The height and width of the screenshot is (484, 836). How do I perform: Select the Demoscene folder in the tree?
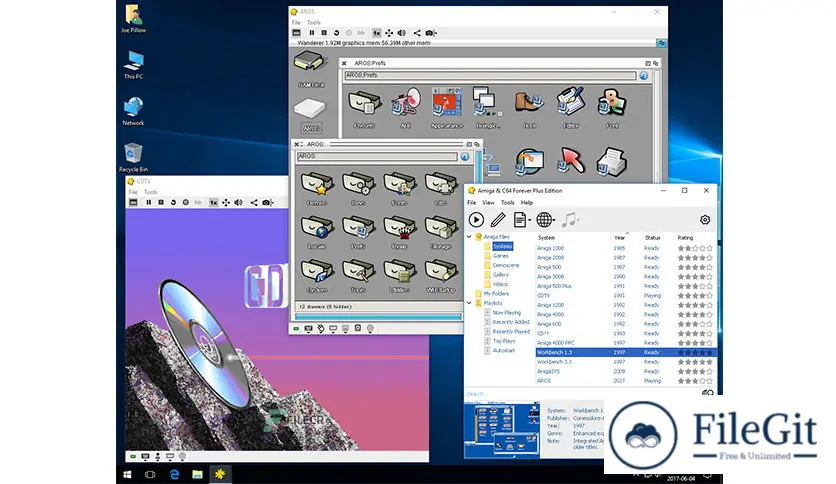click(x=505, y=265)
